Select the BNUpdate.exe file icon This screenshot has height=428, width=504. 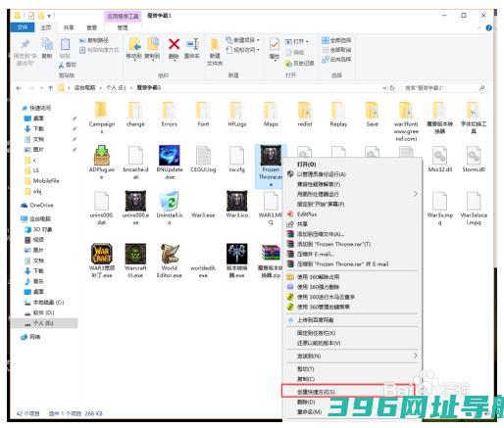click(x=169, y=156)
